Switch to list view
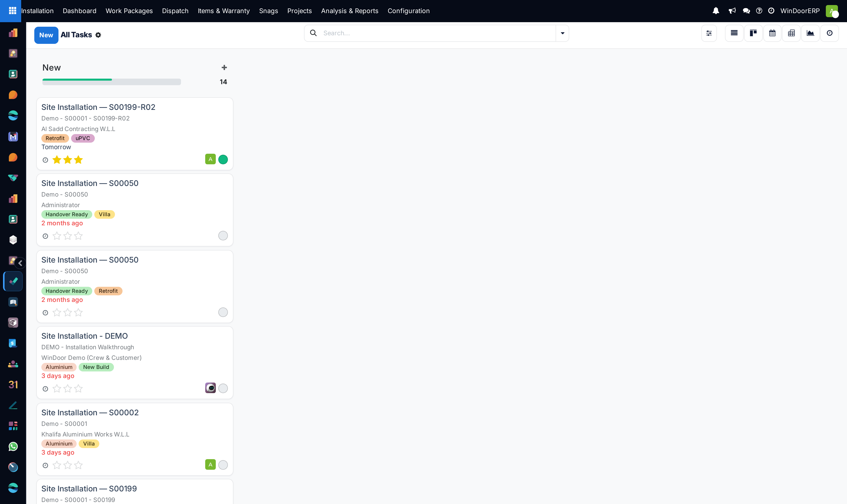The height and width of the screenshot is (504, 847). tap(734, 33)
